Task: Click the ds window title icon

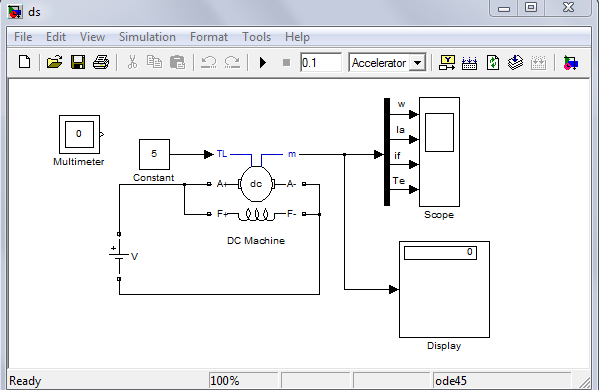Action: [15, 12]
